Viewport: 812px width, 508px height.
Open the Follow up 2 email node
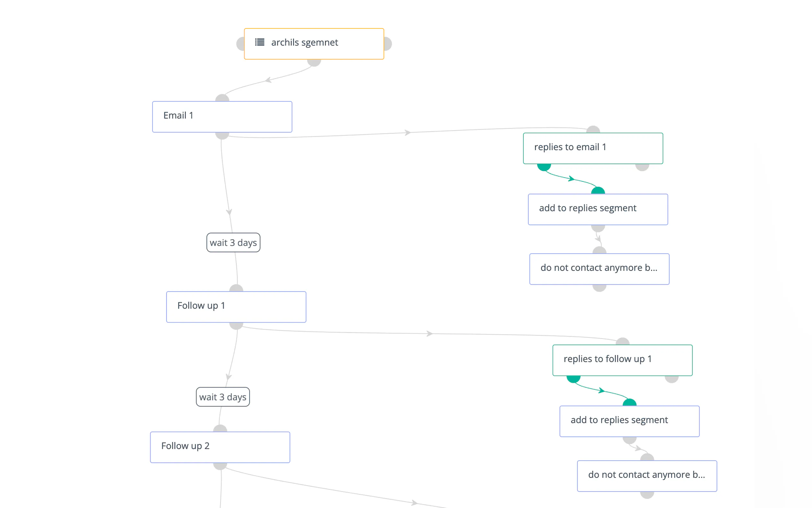pos(220,447)
